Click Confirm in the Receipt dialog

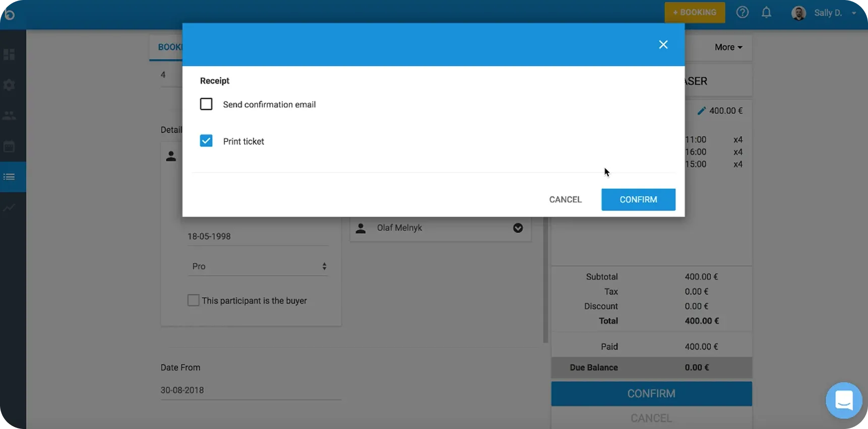[x=638, y=200]
